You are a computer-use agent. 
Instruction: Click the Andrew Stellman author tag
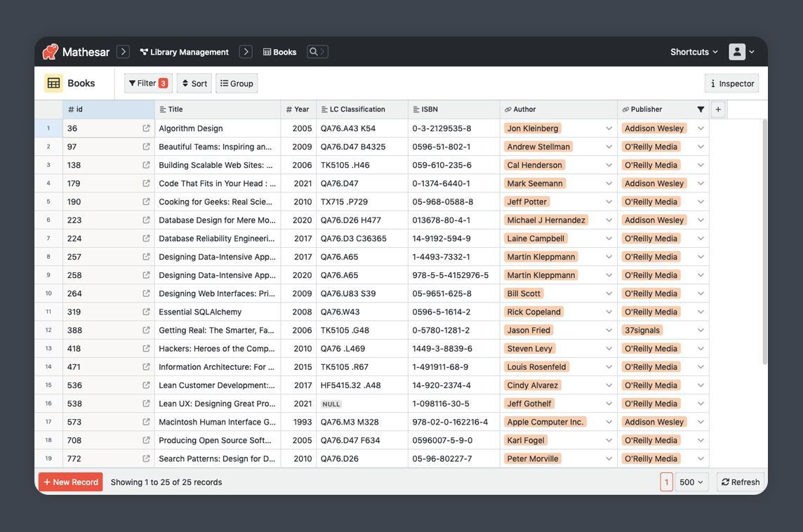pyautogui.click(x=538, y=147)
